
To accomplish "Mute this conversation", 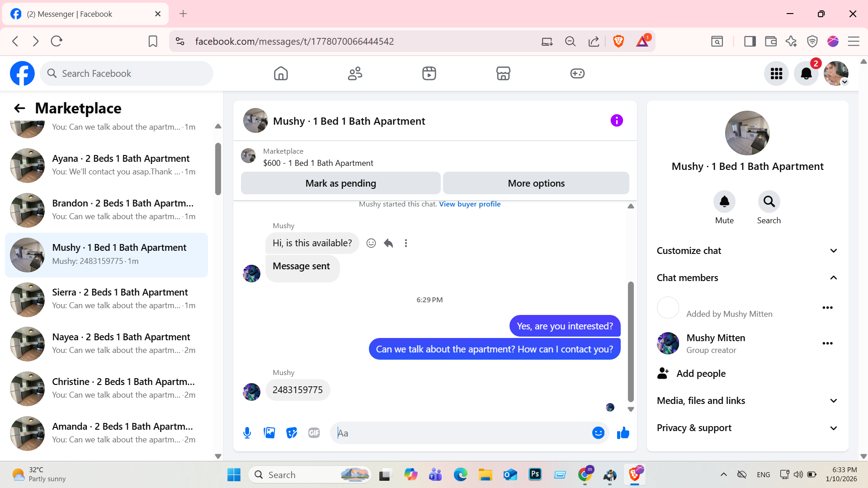I will pos(724,202).
